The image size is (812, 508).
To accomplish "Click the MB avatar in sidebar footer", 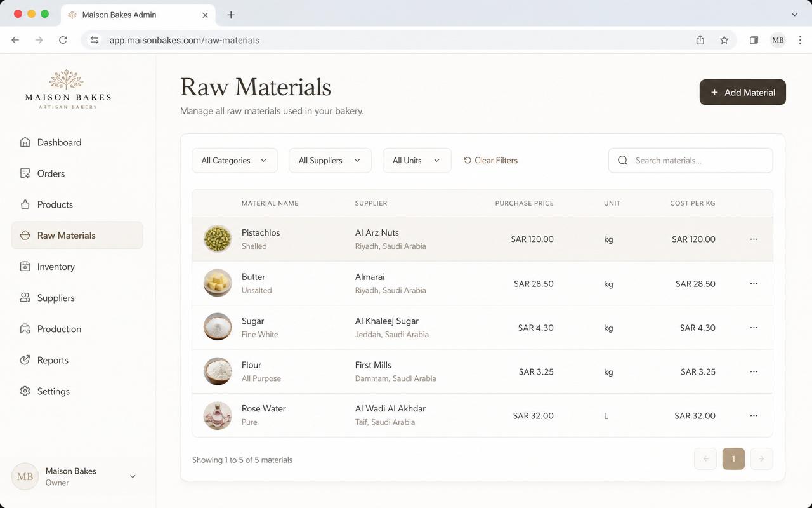I will pos(25,476).
